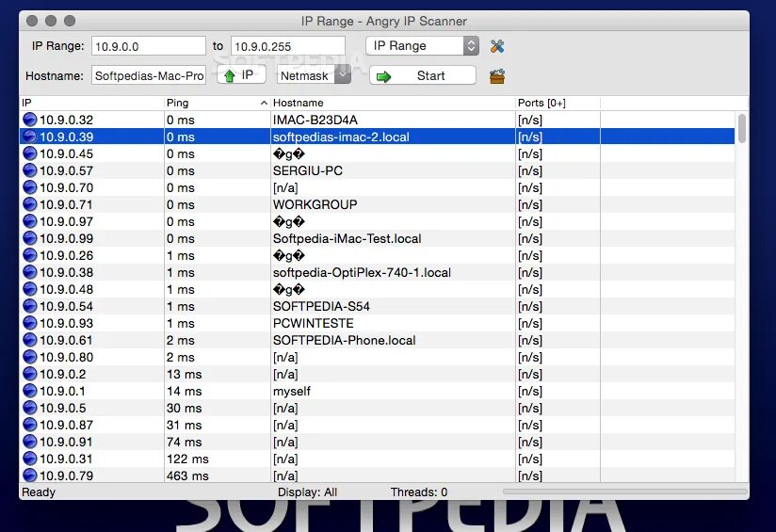
Task: Click the scan progress bar
Action: pos(624,492)
